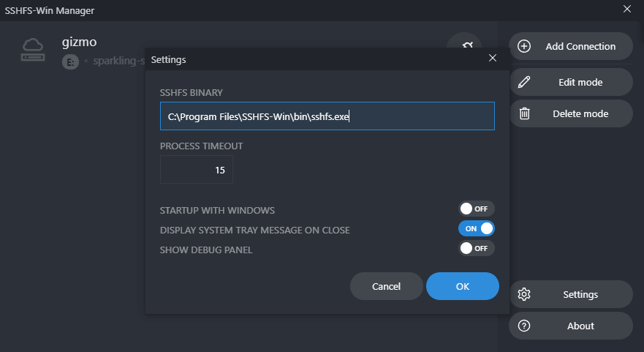Image resolution: width=644 pixels, height=352 pixels.
Task: Click the Process Timeout value field
Action: point(197,170)
